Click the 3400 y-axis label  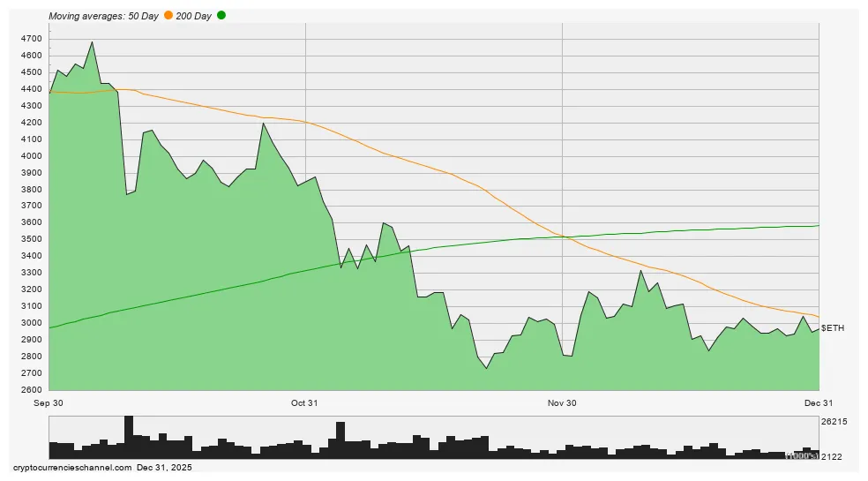point(31,255)
